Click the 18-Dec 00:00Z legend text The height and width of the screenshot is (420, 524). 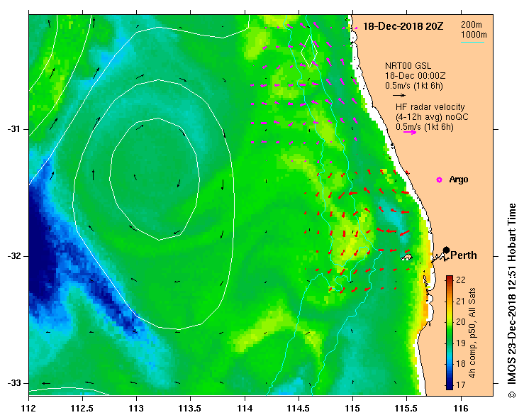pyautogui.click(x=415, y=76)
